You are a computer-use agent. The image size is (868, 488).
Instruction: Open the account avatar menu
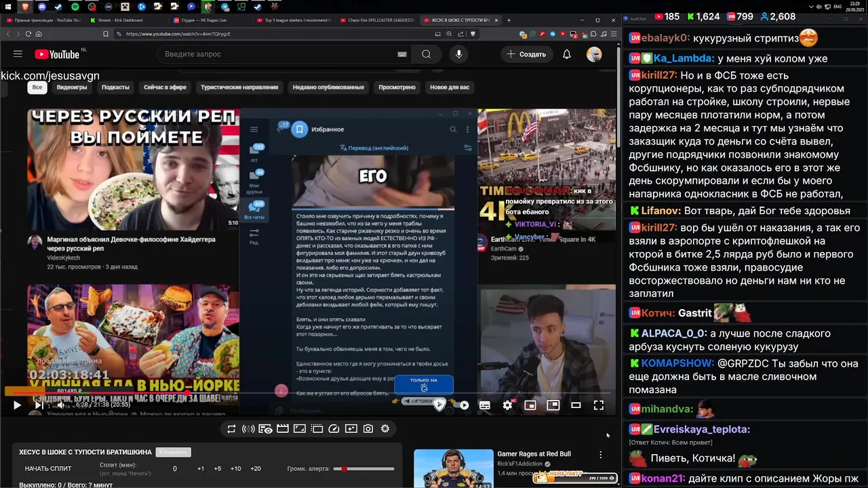pos(594,54)
